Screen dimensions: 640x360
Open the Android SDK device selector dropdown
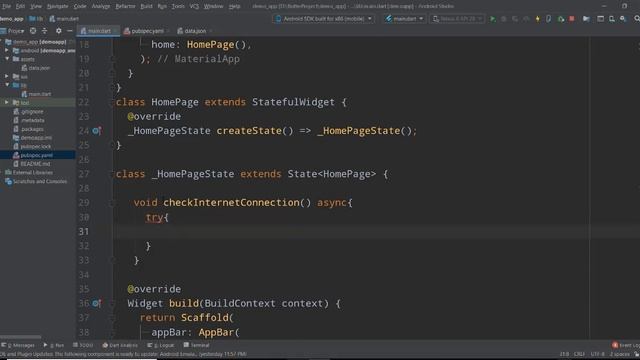pos(324,19)
